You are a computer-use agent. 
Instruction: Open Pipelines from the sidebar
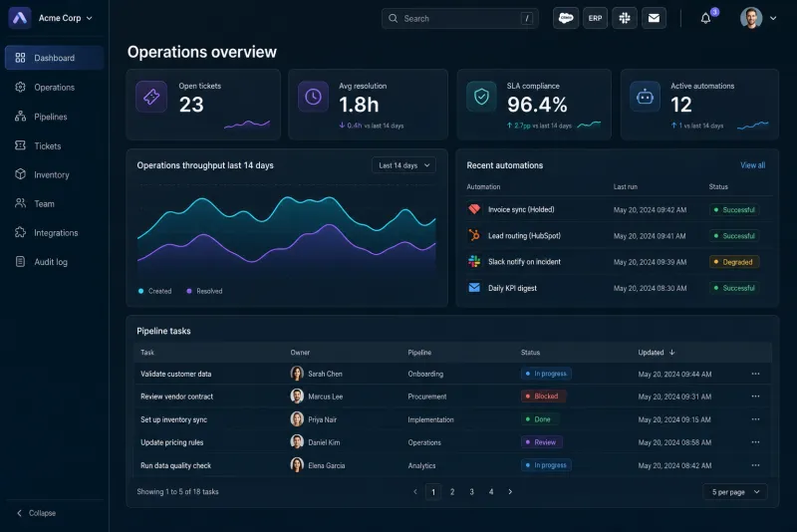pos(55,117)
